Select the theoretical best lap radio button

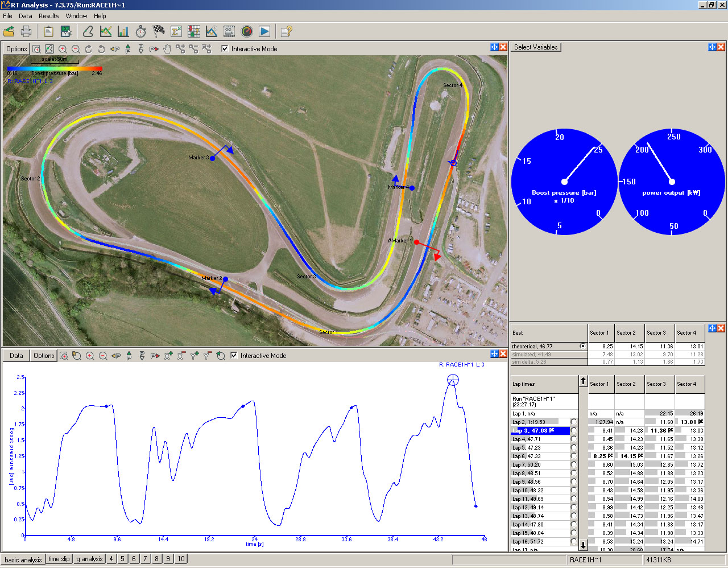(582, 346)
